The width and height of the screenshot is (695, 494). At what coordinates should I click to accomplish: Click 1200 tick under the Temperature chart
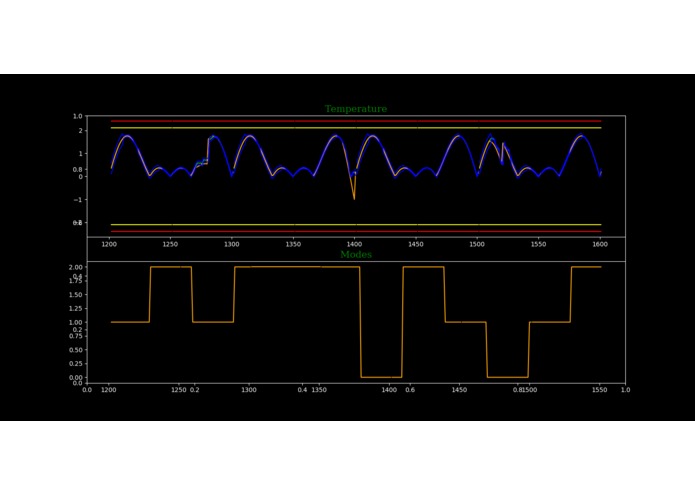[x=109, y=244]
